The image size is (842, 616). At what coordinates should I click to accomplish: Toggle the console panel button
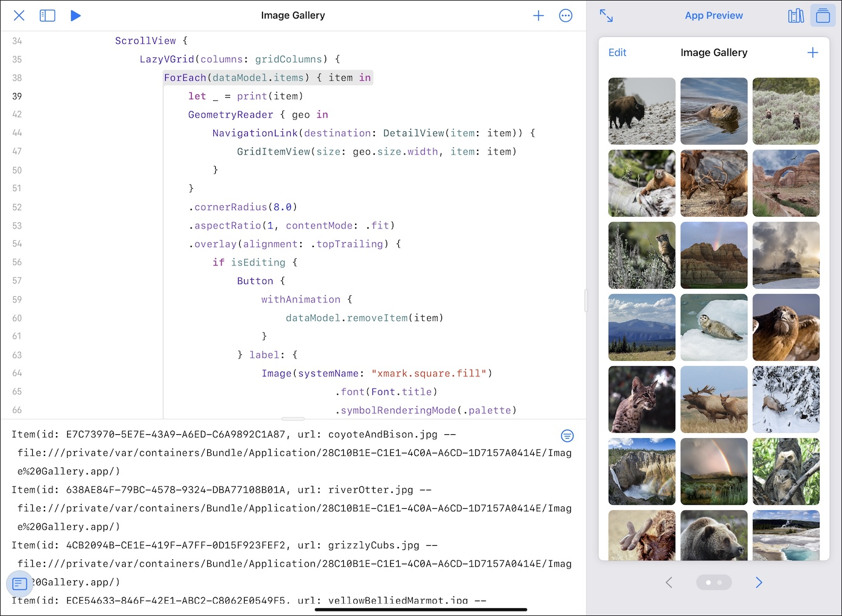tap(20, 583)
